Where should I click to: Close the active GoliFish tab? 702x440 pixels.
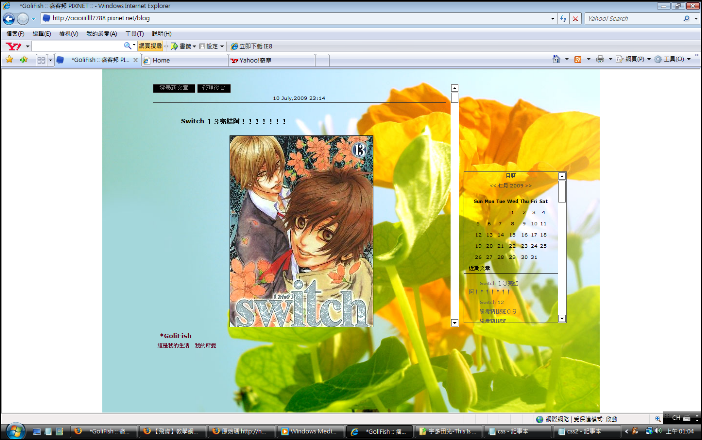coord(136,60)
